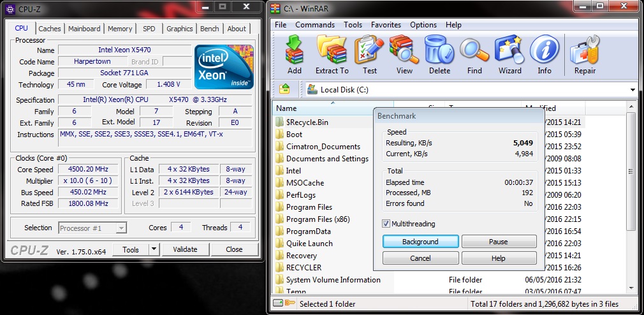This screenshot has height=315, width=644.
Task: Select the Quike Launch folder row
Action: 310,244
